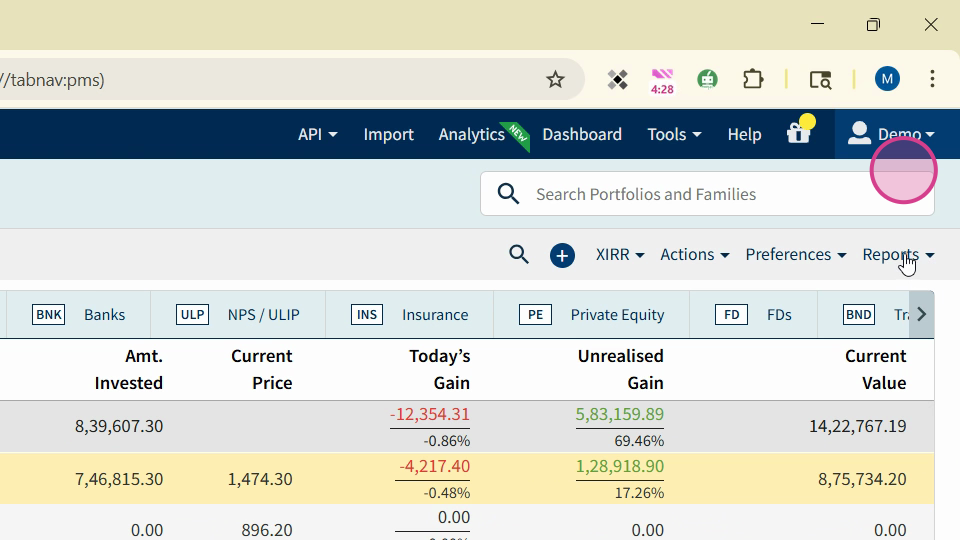Open the Help page
The height and width of the screenshot is (540, 960).
744,134
